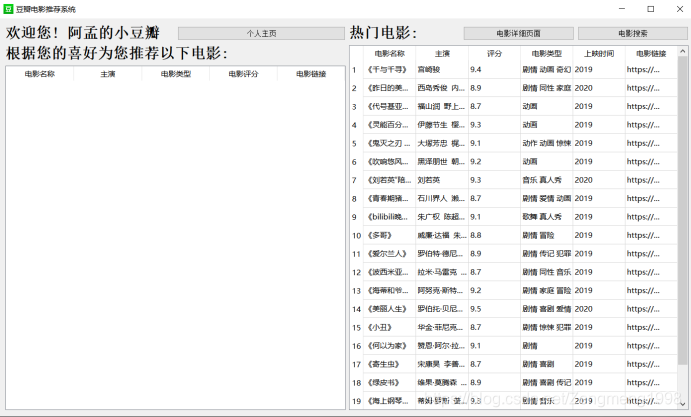Select the movie 《多哥》 cell
This screenshot has height=417, width=691.
pyautogui.click(x=389, y=235)
